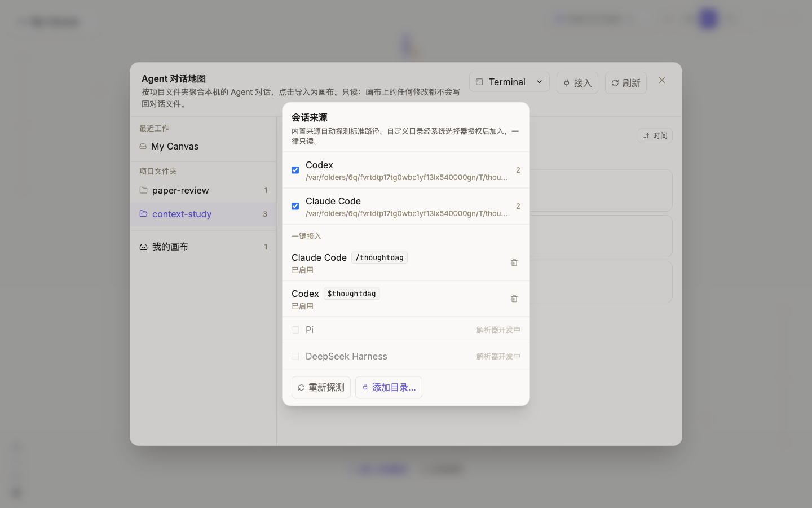Screen dimensions: 812x508
Task: Select the context-study folder
Action: 203,214
